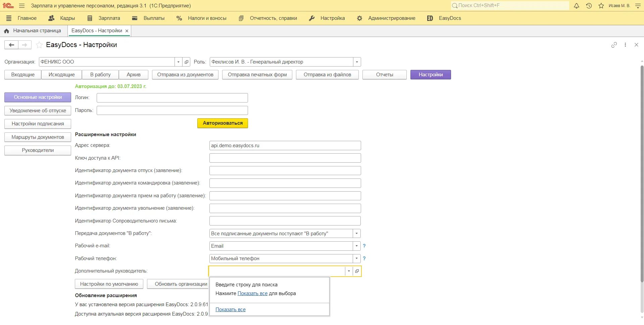The image size is (644, 325).
Task: Open the Кадры section
Action: (x=62, y=18)
